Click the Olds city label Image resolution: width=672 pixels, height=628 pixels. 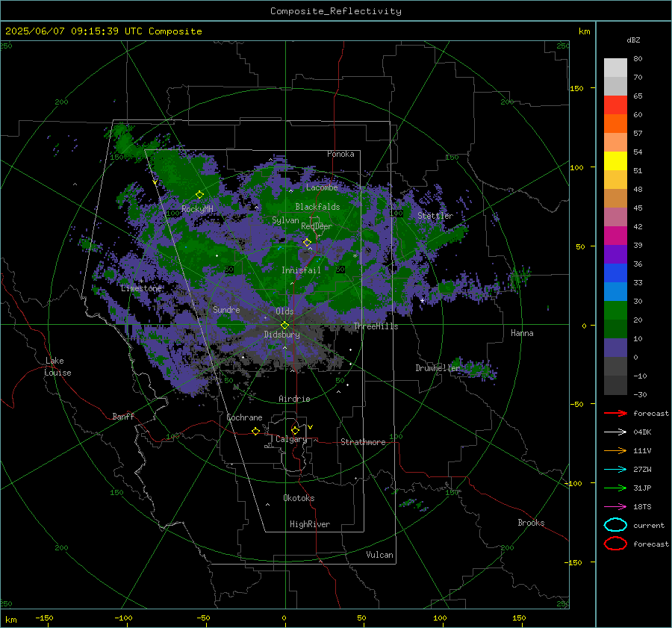point(284,311)
